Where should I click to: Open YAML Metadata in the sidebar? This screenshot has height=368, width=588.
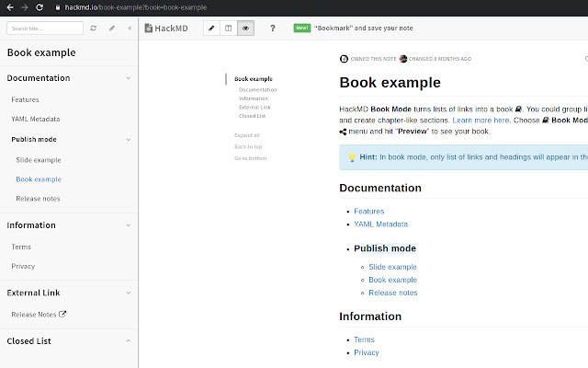coord(36,119)
